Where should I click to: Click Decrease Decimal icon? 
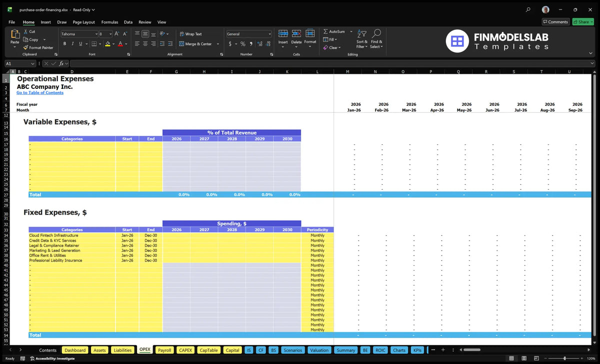[x=267, y=44]
